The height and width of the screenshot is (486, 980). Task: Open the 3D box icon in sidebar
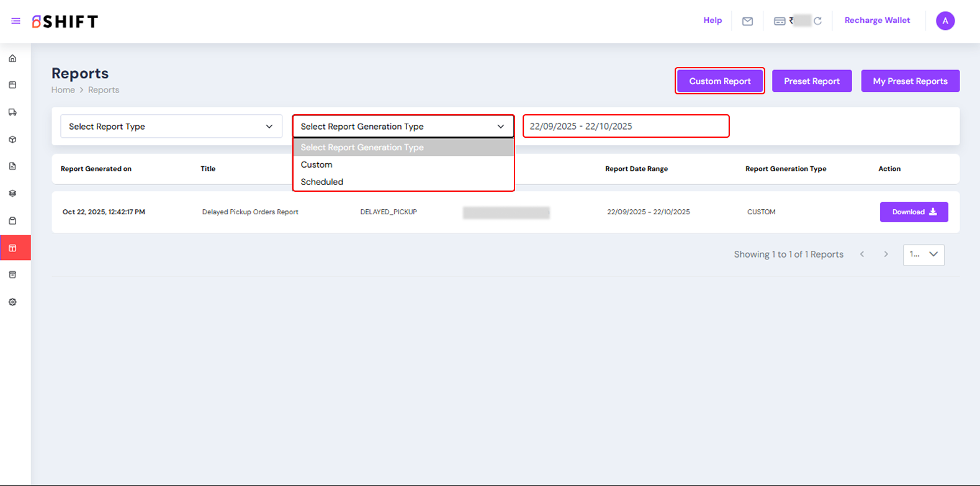coord(12,140)
